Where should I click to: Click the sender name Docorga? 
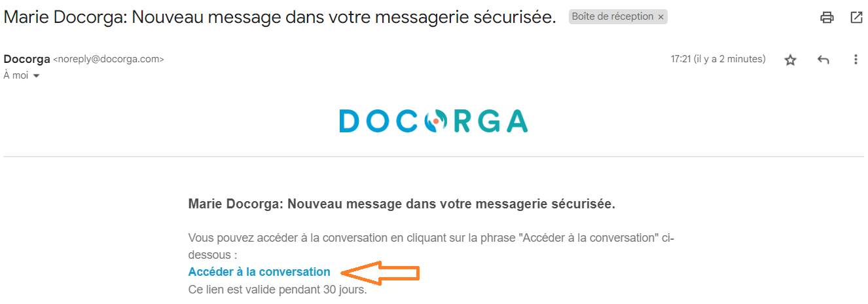click(27, 59)
